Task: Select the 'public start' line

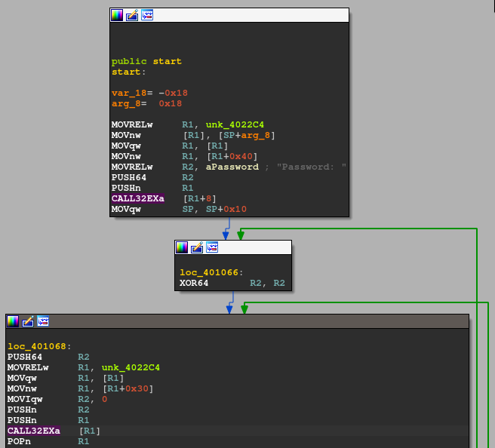Action: [x=146, y=61]
